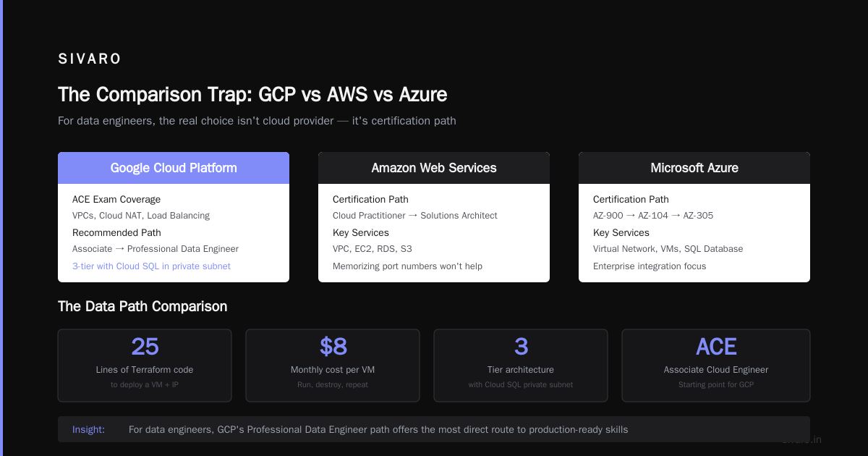Click the SIVARO logo text
Image resolution: width=868 pixels, height=456 pixels.
[x=90, y=59]
